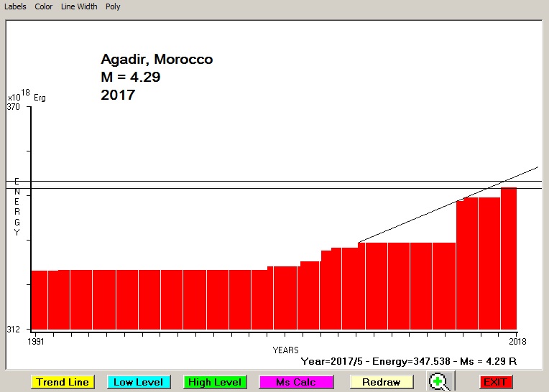
Task: Run the magenta Ms Calc button
Action: 295,382
